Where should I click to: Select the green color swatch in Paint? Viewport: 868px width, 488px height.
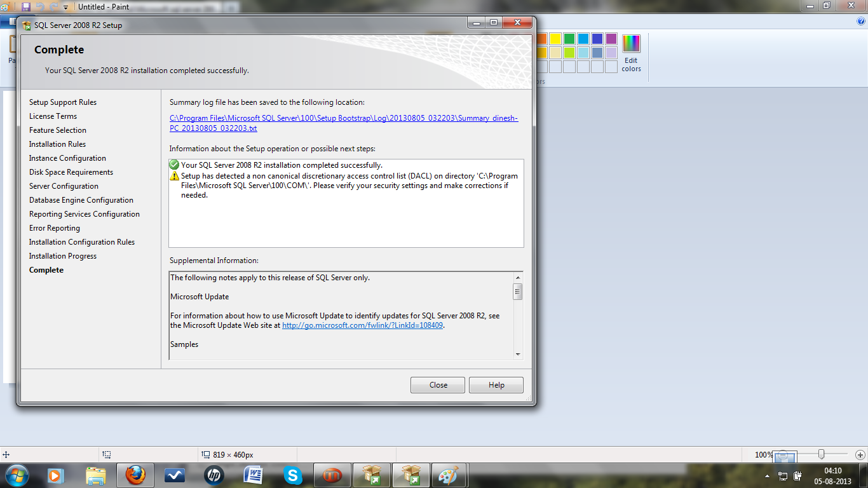click(x=569, y=39)
